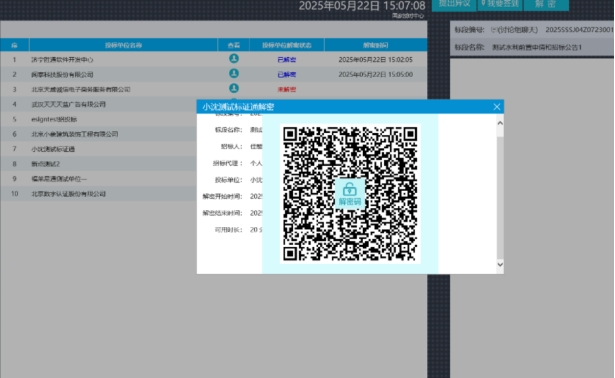View bidder icon for row 1

[x=234, y=58]
